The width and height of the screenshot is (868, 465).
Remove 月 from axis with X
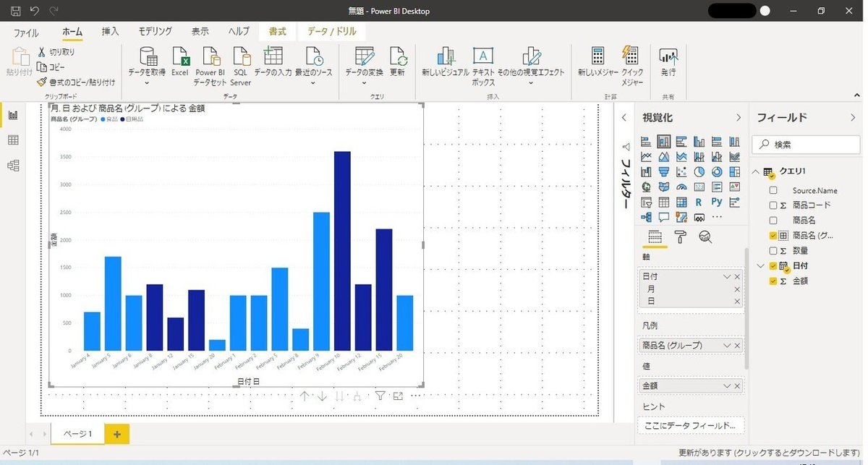(x=737, y=289)
